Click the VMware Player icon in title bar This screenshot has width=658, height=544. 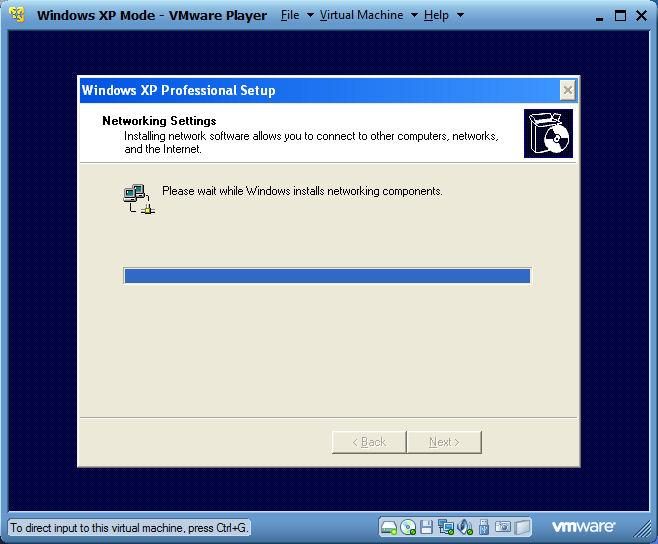tap(16, 15)
